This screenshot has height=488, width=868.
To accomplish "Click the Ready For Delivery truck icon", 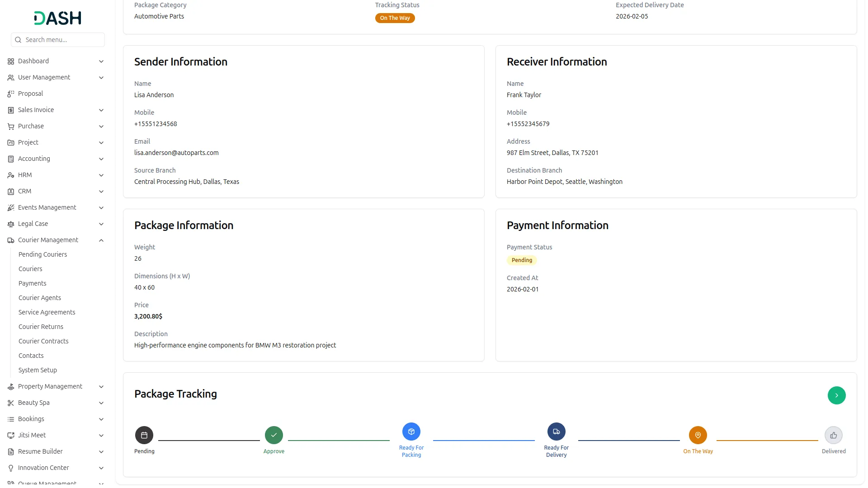I will pos(557,432).
